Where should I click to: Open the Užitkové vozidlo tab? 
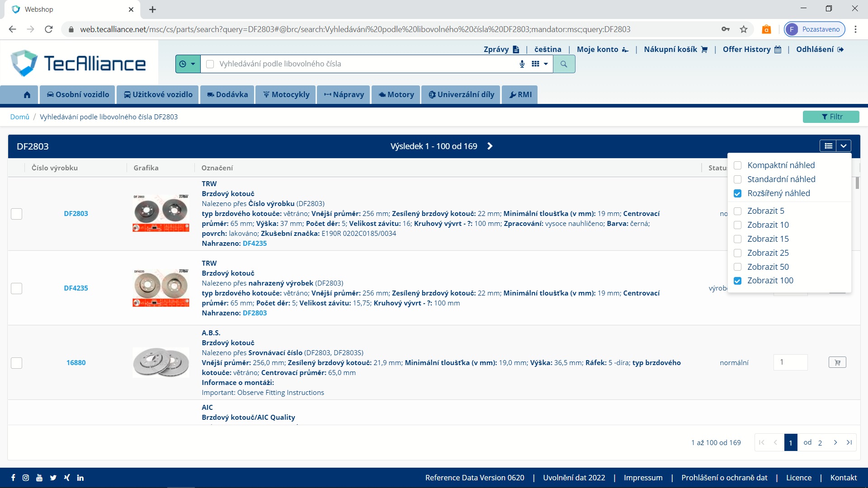click(x=158, y=94)
